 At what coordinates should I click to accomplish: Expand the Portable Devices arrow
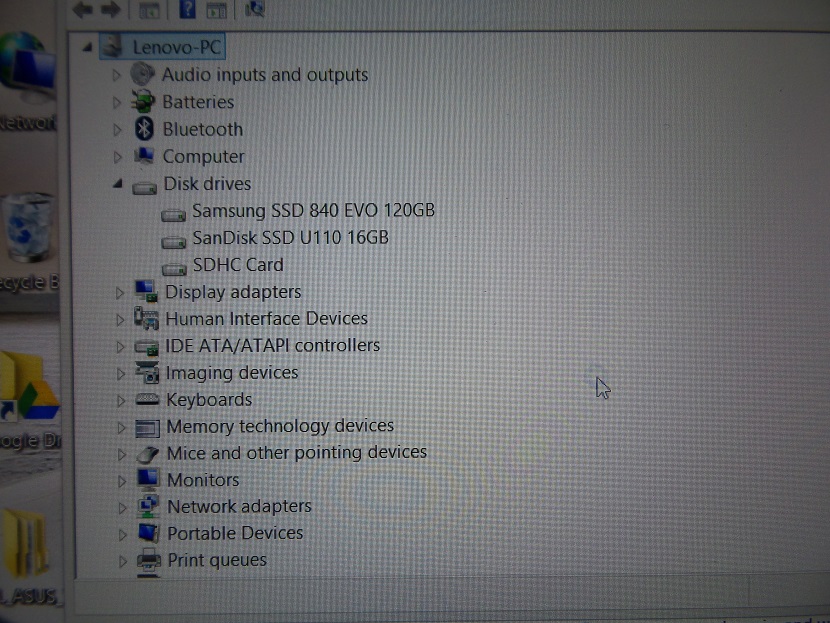123,535
